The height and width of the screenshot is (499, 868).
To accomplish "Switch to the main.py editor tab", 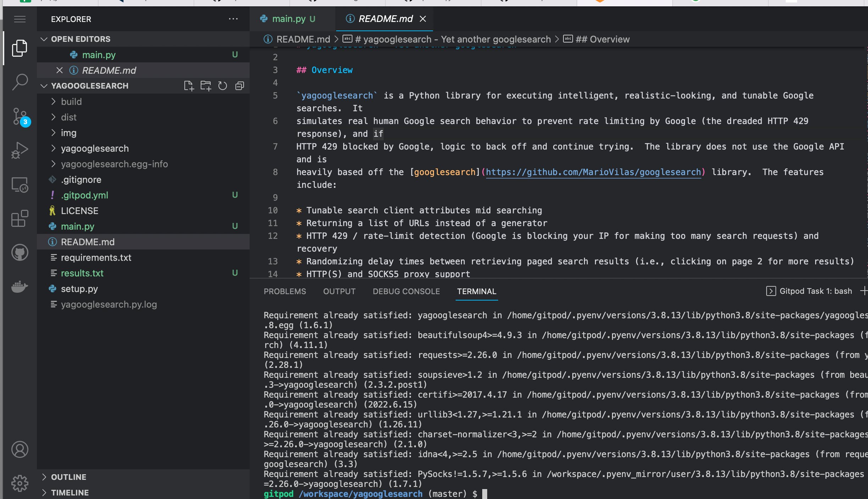I will pos(288,19).
